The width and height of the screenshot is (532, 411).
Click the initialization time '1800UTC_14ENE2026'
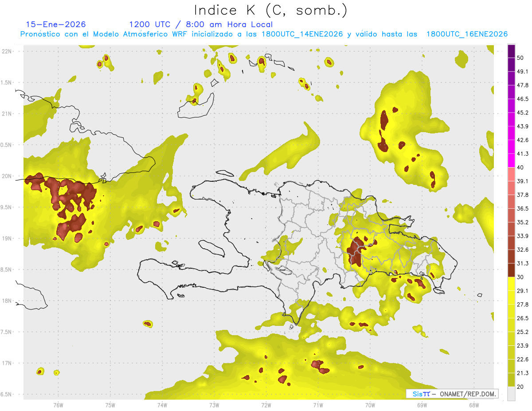302,34
